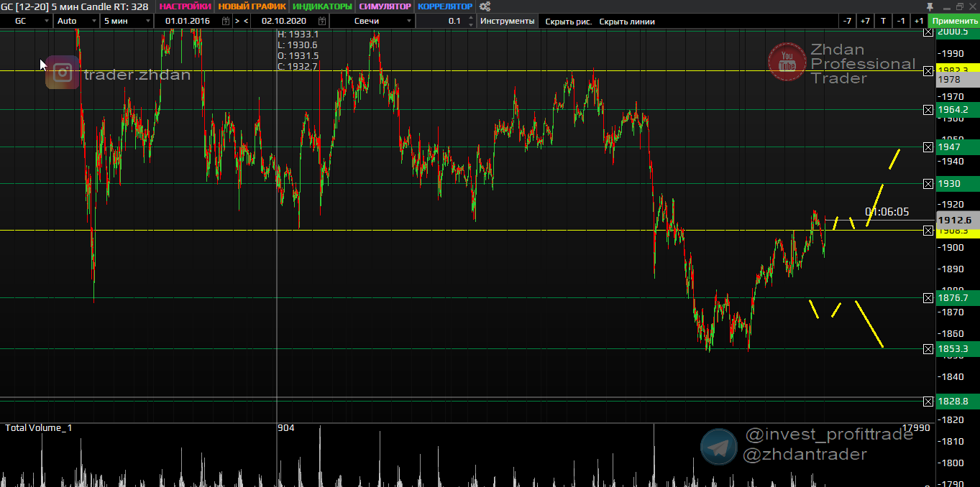Remove the 1947 level line
Viewport: 980px width, 487px height.
(928, 147)
